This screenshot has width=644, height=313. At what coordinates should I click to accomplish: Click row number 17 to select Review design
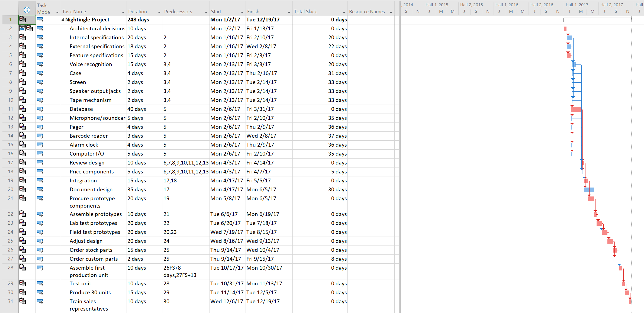[x=10, y=162]
